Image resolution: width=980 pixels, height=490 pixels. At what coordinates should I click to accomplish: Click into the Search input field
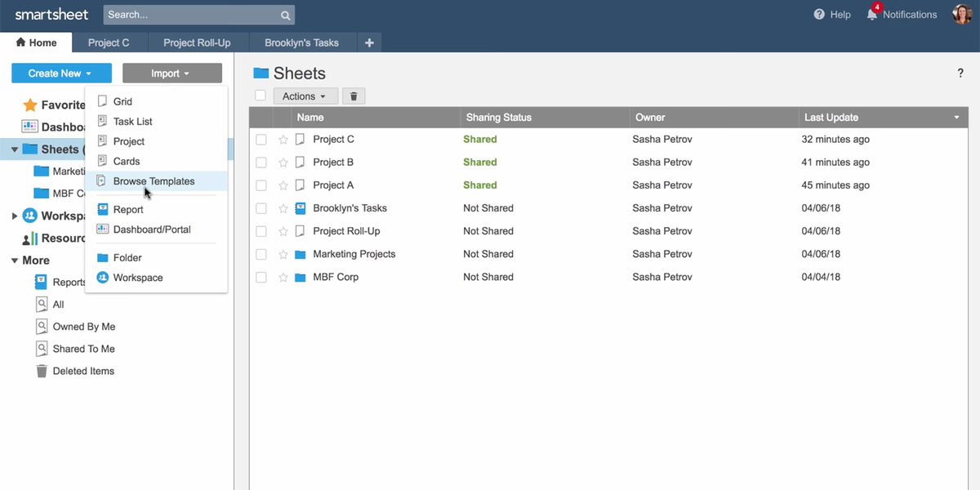[x=192, y=15]
